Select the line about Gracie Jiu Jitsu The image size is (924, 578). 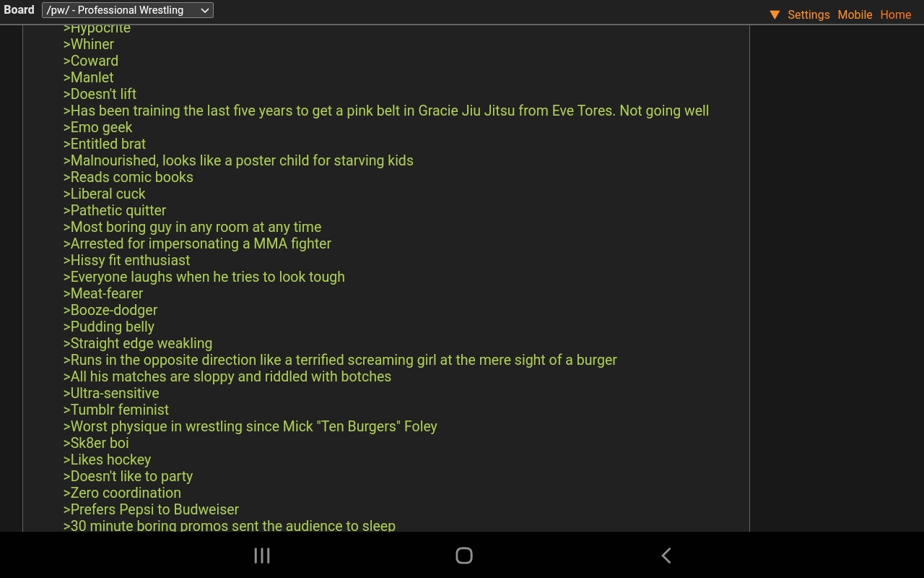pos(386,111)
